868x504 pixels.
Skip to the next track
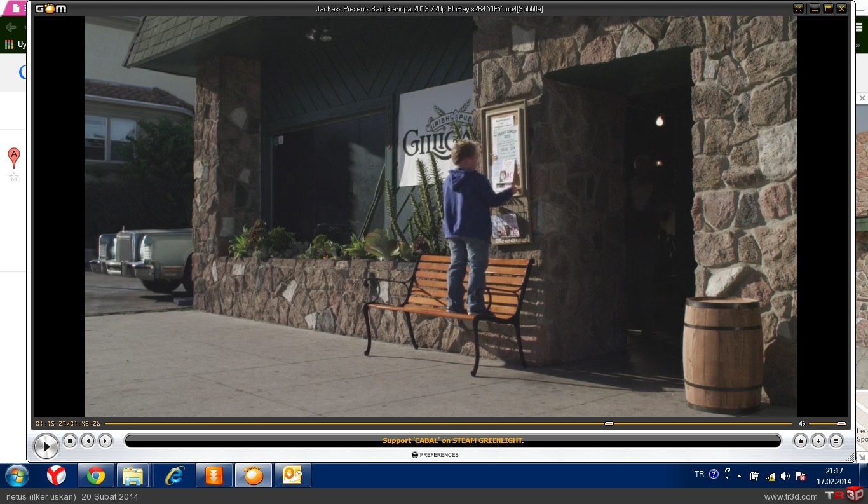[x=105, y=440]
